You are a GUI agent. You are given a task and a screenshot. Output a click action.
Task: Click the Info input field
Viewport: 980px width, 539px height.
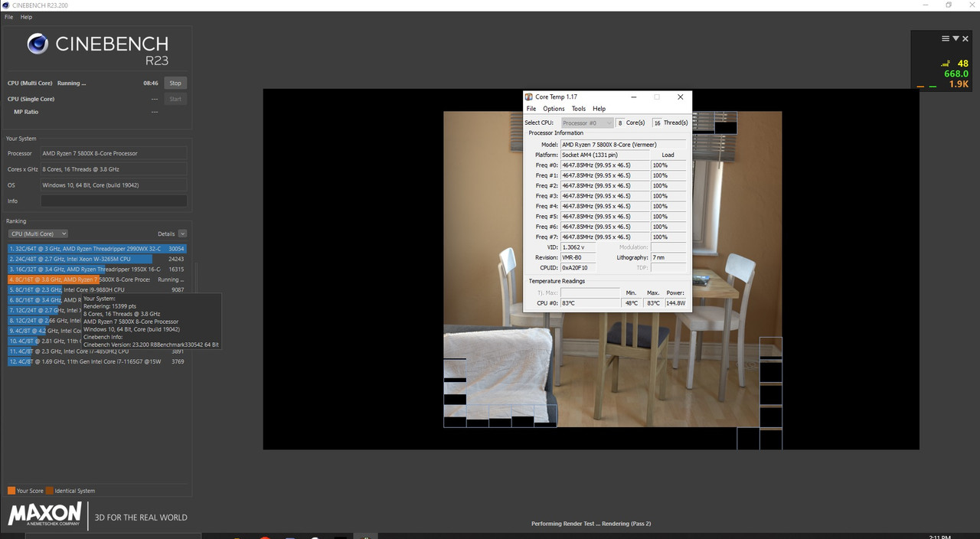pyautogui.click(x=113, y=201)
